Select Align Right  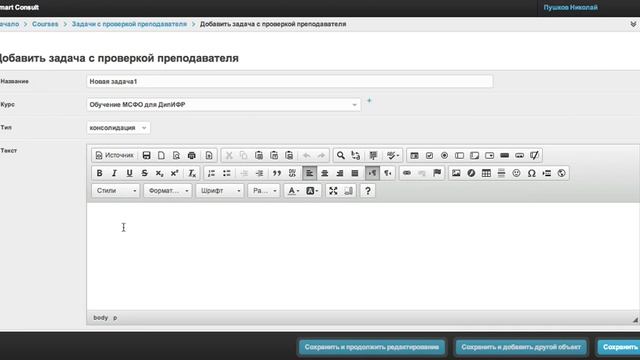click(340, 173)
